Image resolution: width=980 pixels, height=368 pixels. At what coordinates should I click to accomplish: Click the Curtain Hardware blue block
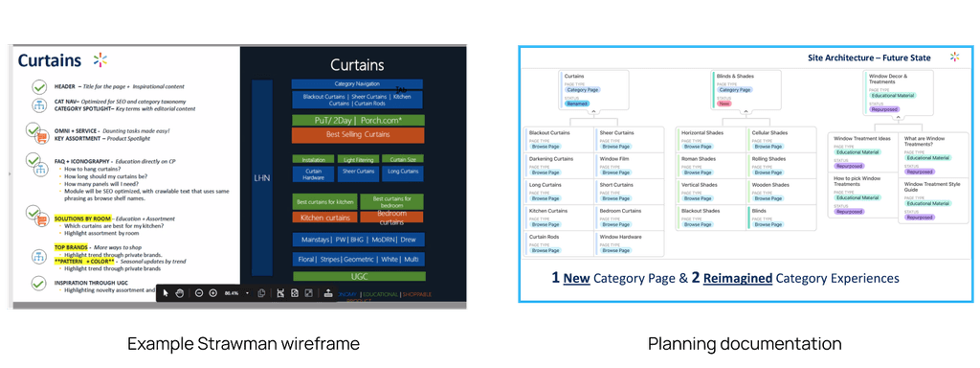[313, 174]
